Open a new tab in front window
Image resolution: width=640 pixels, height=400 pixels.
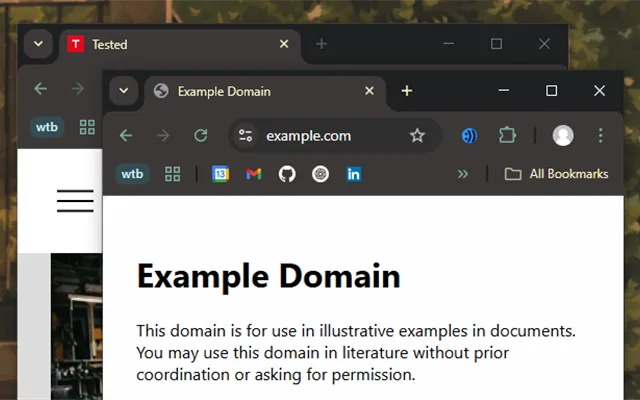coord(407,91)
